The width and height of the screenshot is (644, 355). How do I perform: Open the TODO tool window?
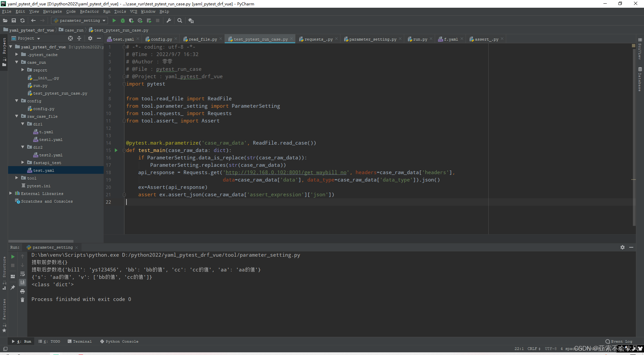[x=49, y=341]
